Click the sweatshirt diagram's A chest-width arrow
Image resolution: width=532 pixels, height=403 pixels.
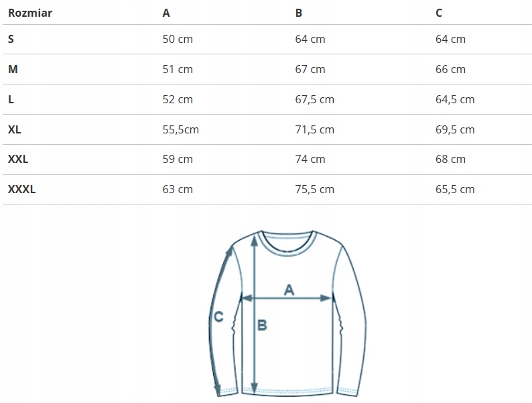point(287,298)
